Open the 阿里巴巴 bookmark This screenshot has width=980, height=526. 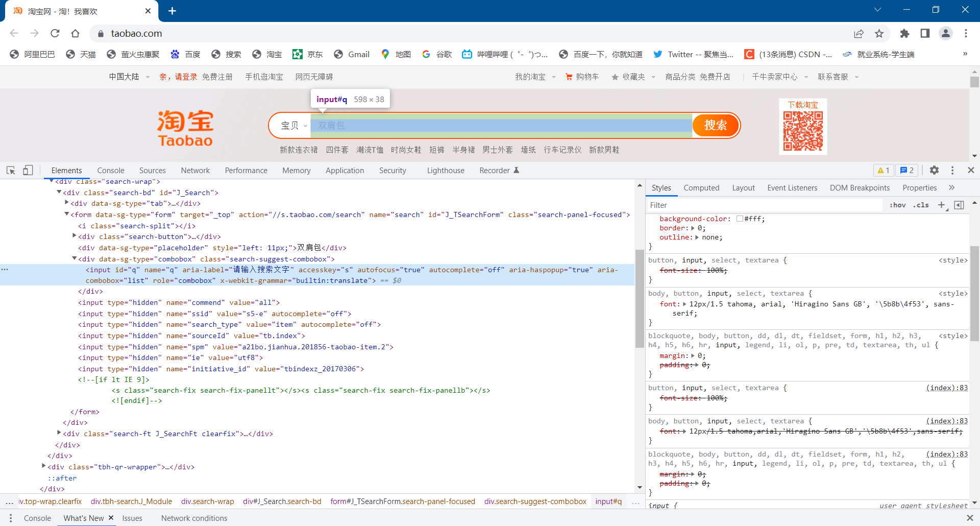(x=32, y=54)
